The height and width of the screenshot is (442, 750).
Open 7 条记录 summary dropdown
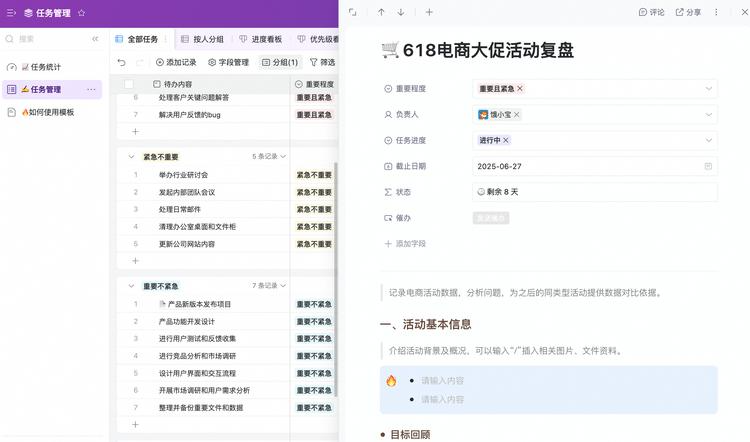click(x=269, y=286)
